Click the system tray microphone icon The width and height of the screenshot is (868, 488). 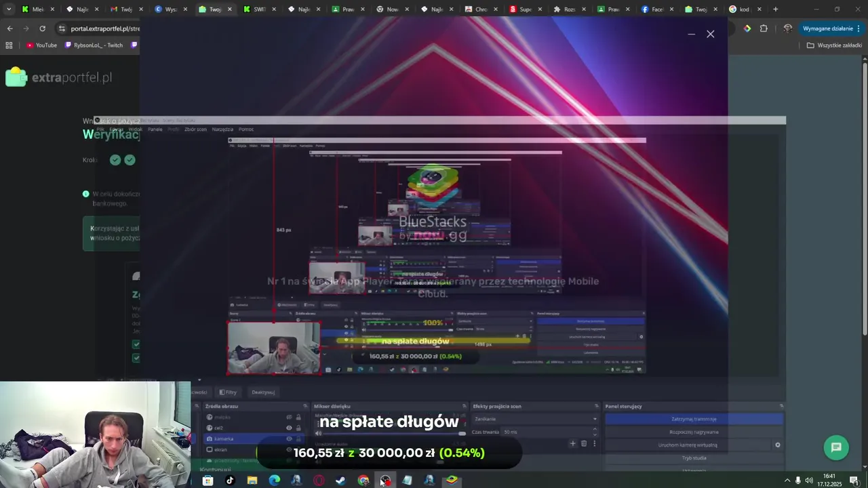click(798, 481)
